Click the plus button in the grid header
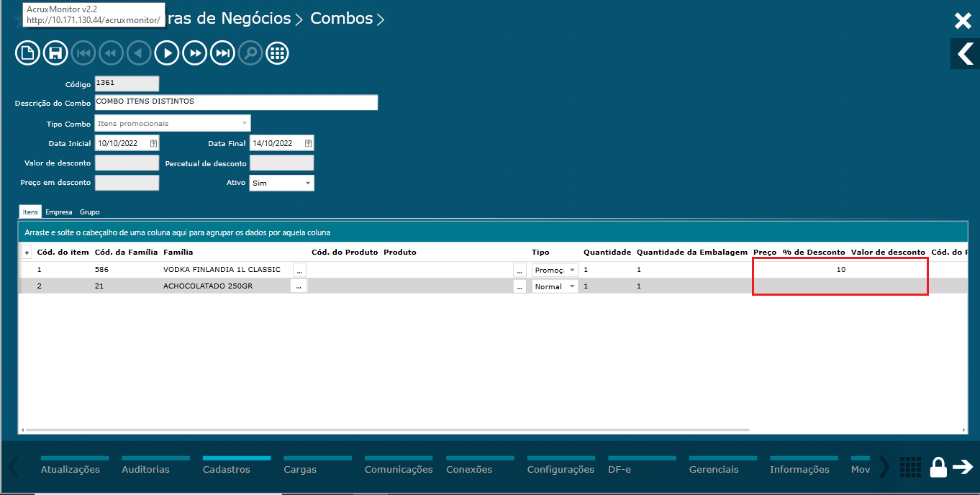The height and width of the screenshot is (495, 980). click(27, 253)
